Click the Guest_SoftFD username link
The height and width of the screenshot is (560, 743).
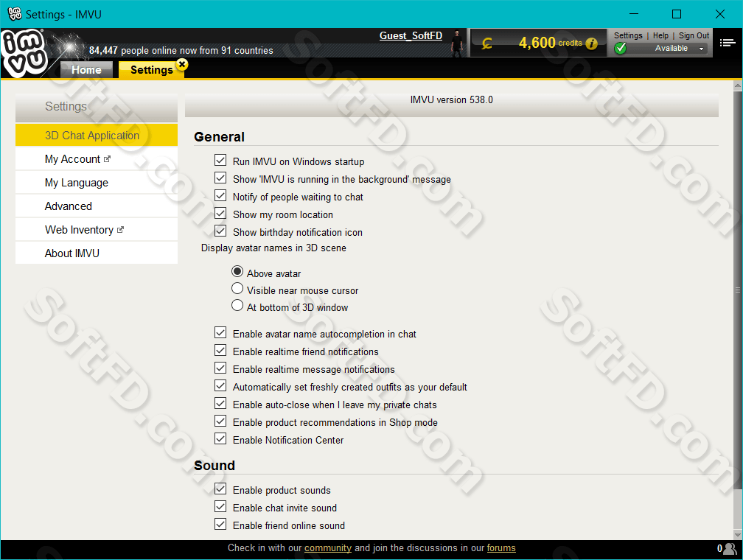point(411,35)
